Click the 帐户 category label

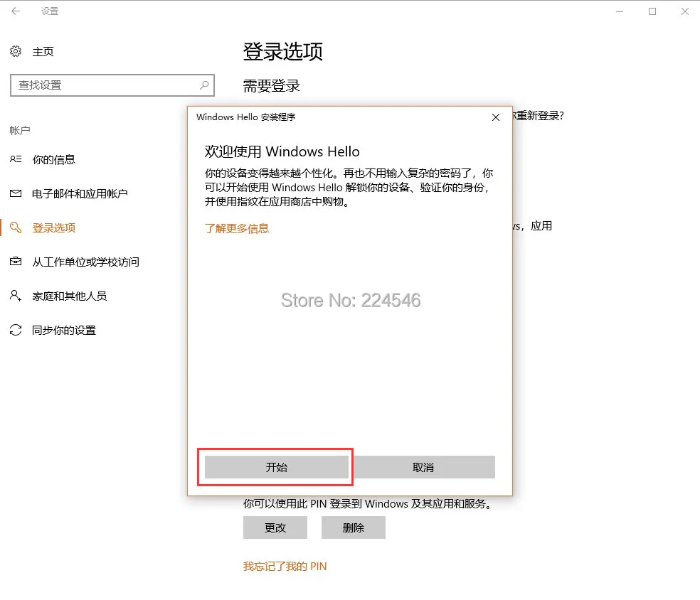click(x=20, y=130)
